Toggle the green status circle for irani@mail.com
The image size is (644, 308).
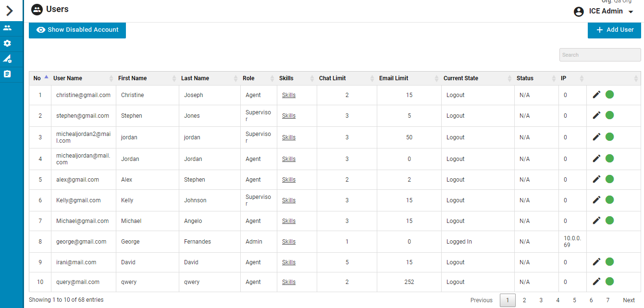point(609,262)
